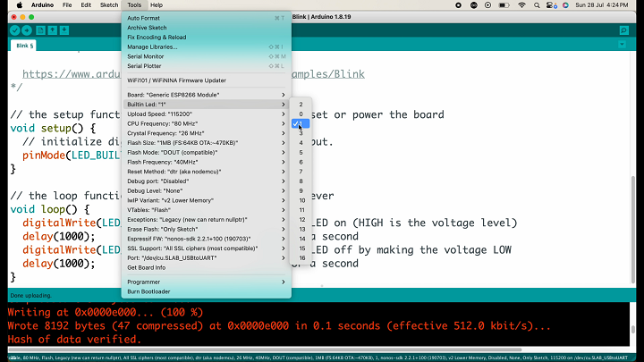
Task: Click the Upload arrow icon
Action: [x=27, y=30]
